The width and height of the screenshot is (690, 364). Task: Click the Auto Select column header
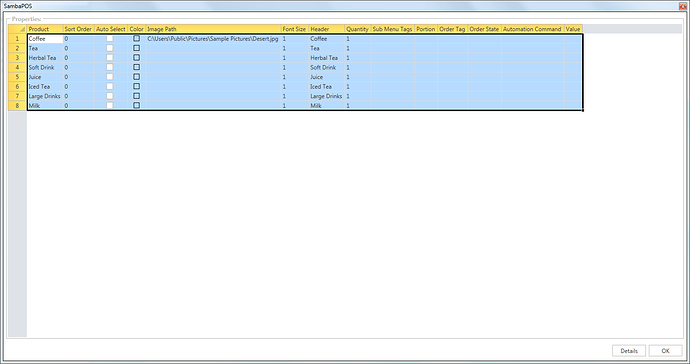111,29
